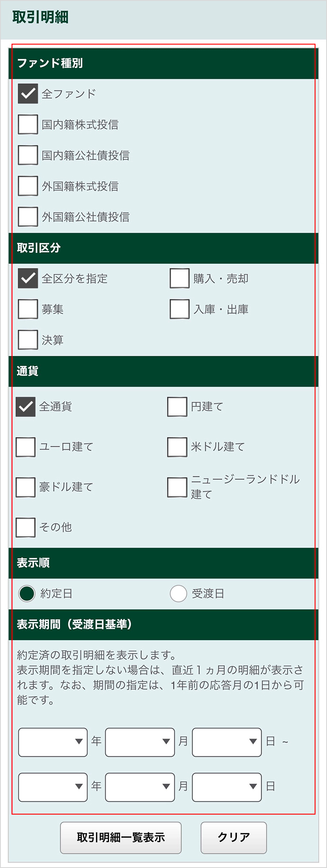Uncheck the 全通貨 checkbox
This screenshot has width=327, height=868.
click(x=25, y=407)
